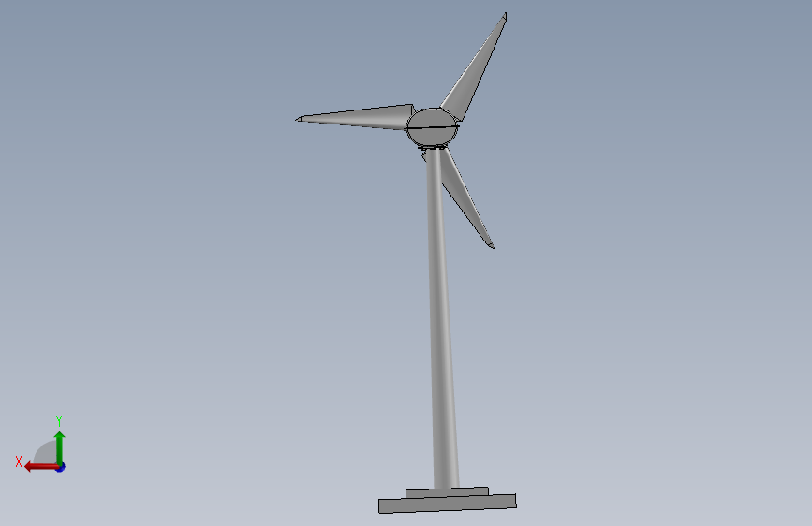Screen dimensions: 812x526
Task: Select the left-pointing turbine blade
Action: point(356,118)
